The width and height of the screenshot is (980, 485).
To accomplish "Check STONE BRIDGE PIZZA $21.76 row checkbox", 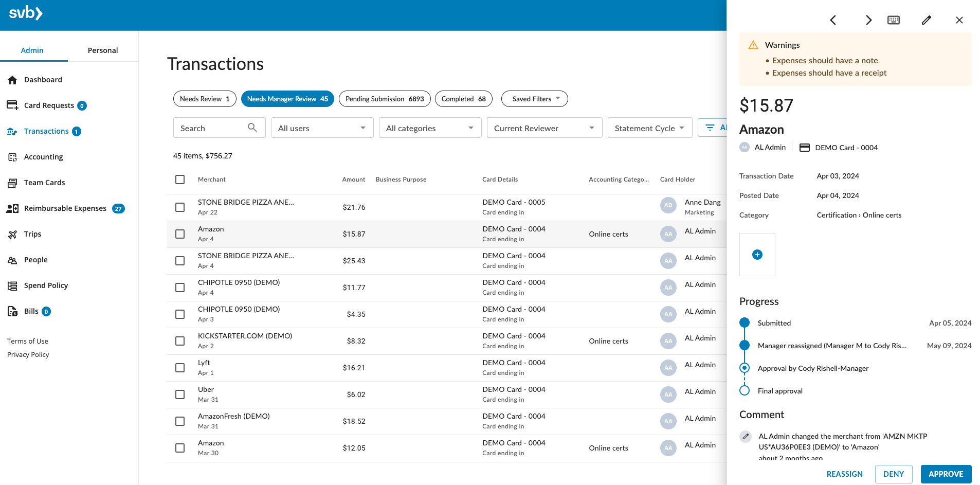I will [x=180, y=207].
